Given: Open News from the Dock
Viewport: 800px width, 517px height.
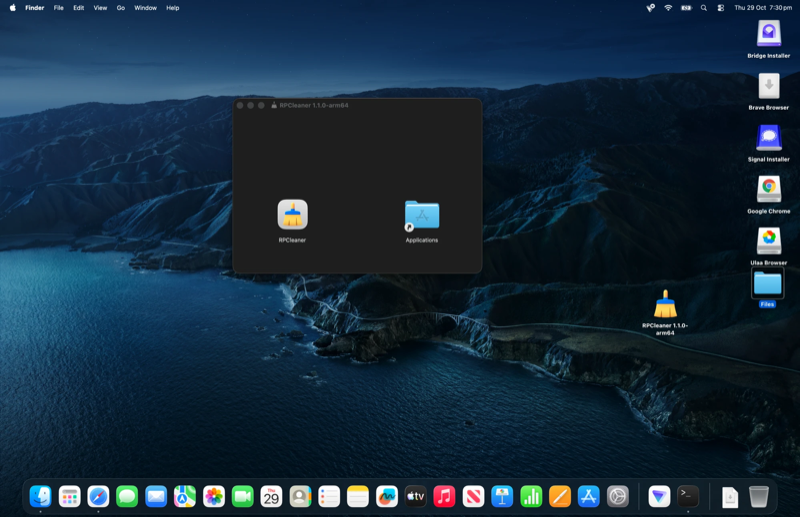Looking at the screenshot, I should point(473,496).
